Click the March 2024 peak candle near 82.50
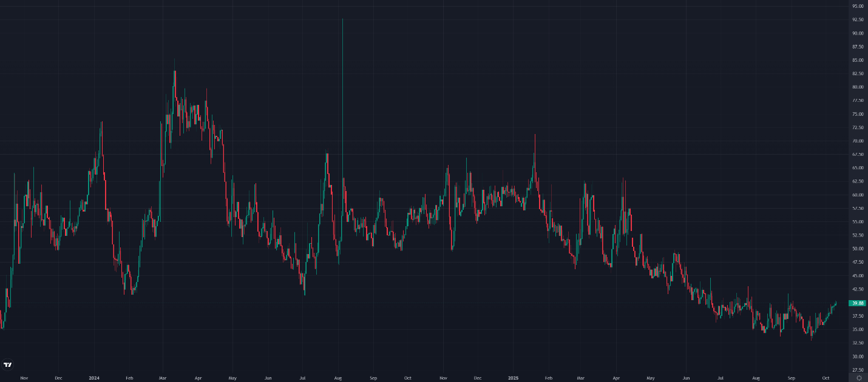 point(175,85)
